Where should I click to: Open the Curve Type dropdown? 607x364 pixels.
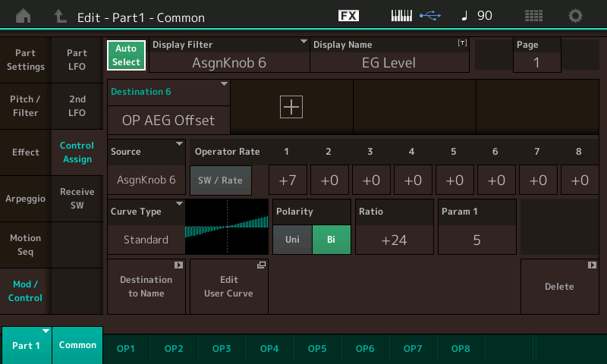coord(146,226)
